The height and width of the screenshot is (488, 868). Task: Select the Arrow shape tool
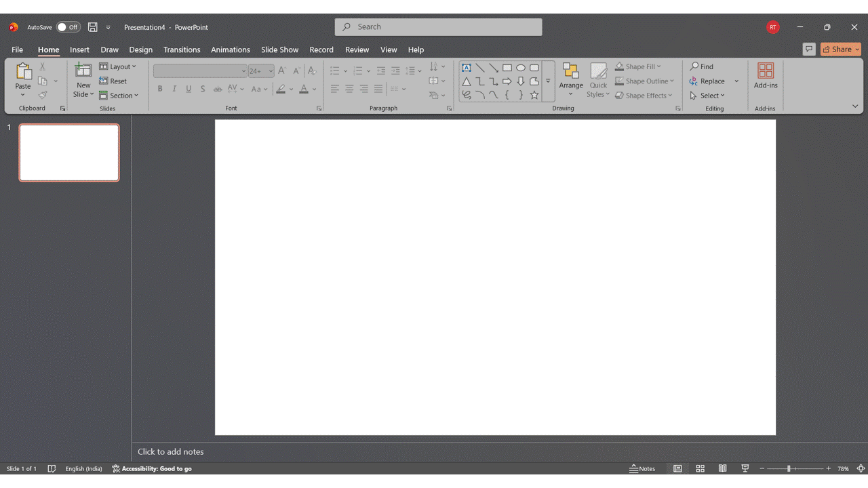[x=494, y=67]
